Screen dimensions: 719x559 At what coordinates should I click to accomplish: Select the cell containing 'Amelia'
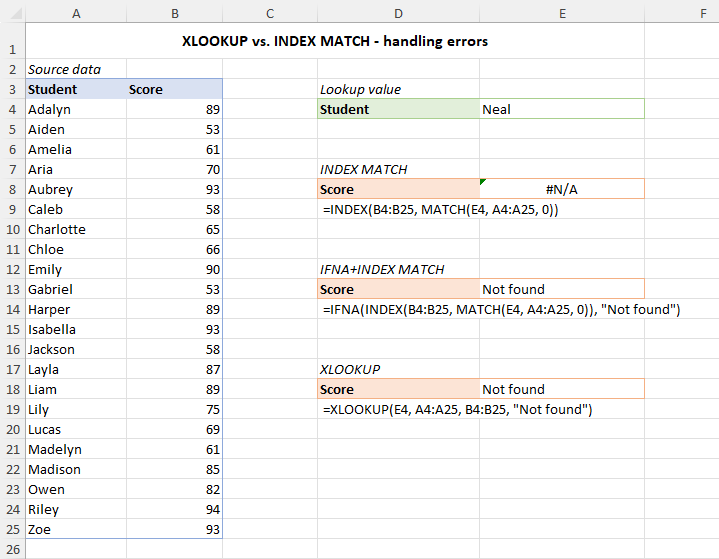point(76,149)
